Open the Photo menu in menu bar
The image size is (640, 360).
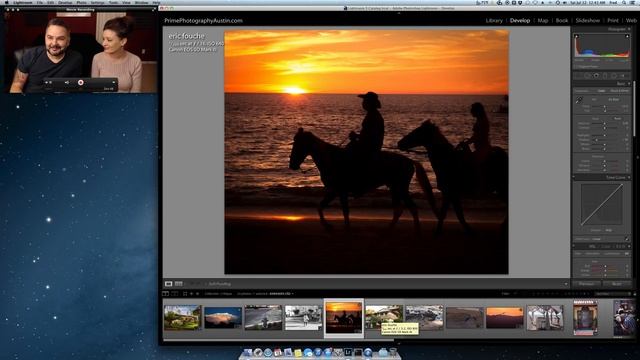point(81,2)
